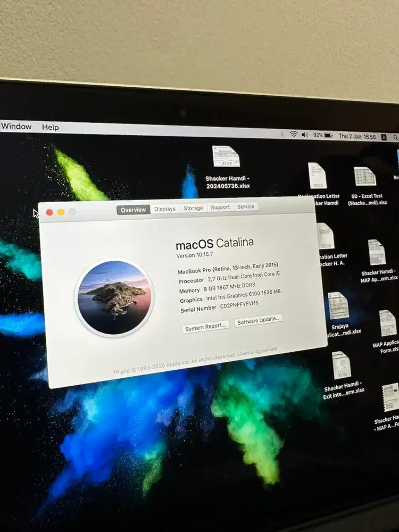Close the About This Mac window
Image resolution: width=399 pixels, height=532 pixels.
coord(49,212)
